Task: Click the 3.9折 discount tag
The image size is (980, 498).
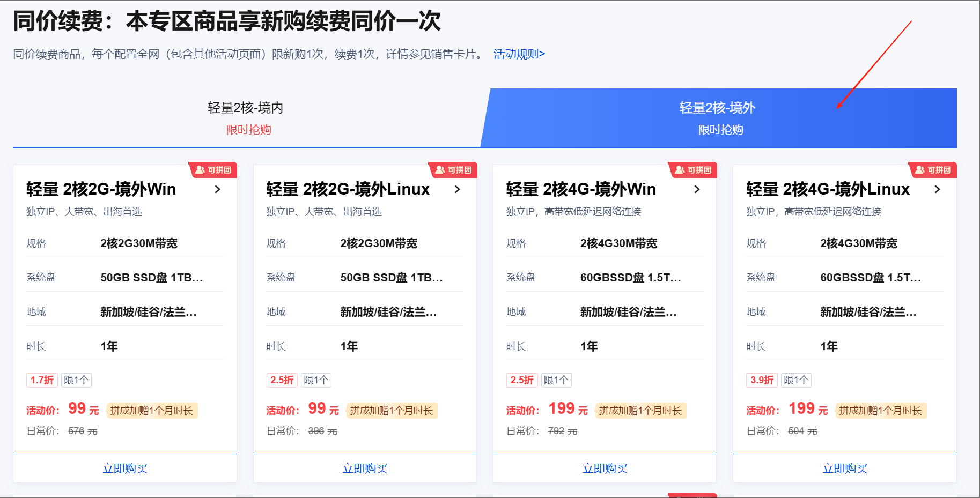Action: pos(762,380)
